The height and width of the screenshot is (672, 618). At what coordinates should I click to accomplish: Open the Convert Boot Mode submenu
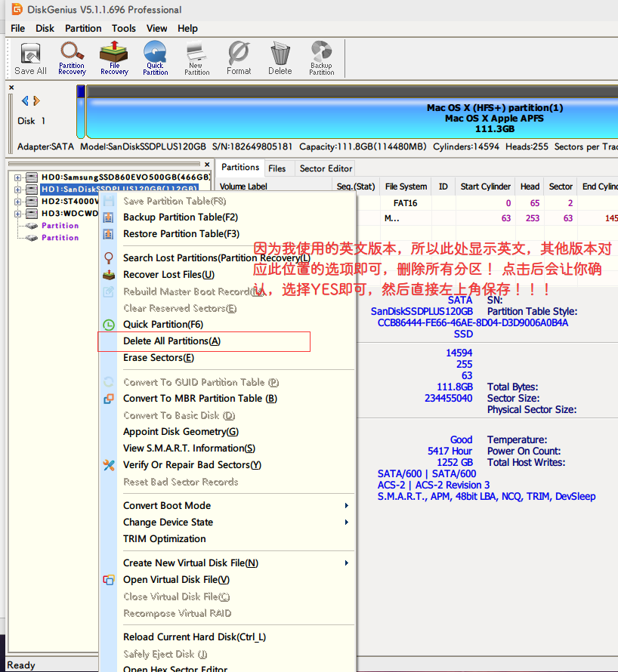click(x=236, y=506)
